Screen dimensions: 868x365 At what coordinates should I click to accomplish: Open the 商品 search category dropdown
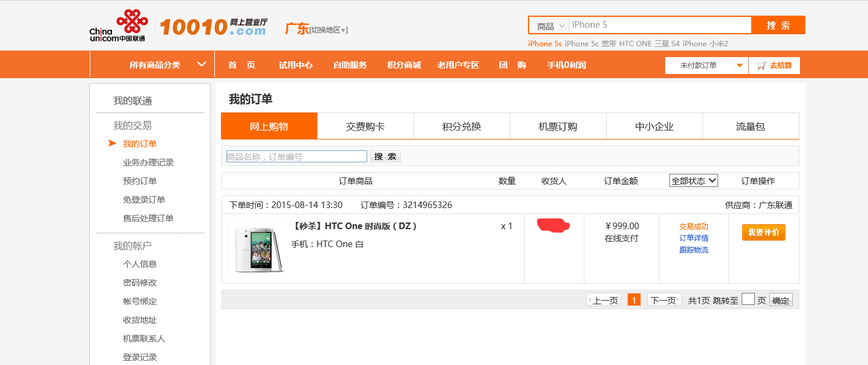pyautogui.click(x=551, y=26)
